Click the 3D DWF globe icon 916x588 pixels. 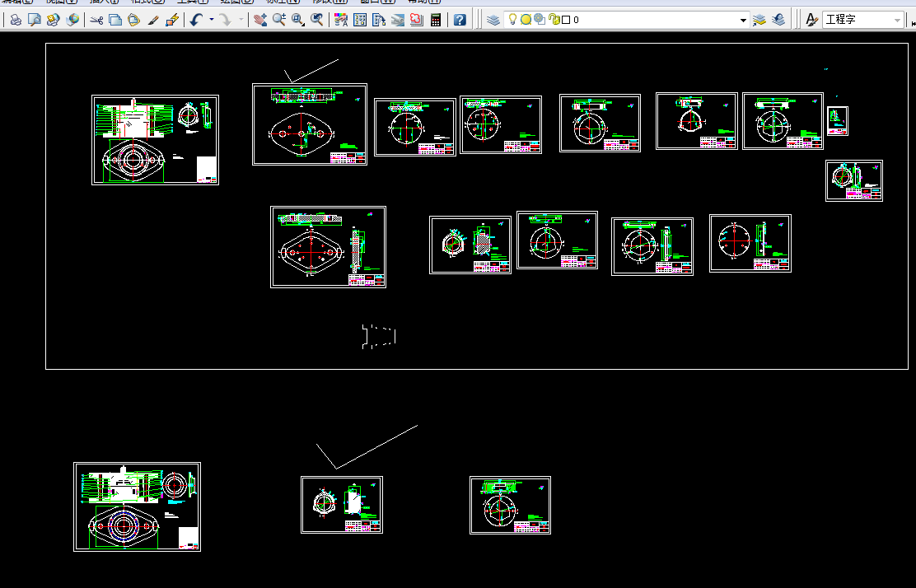(72, 20)
